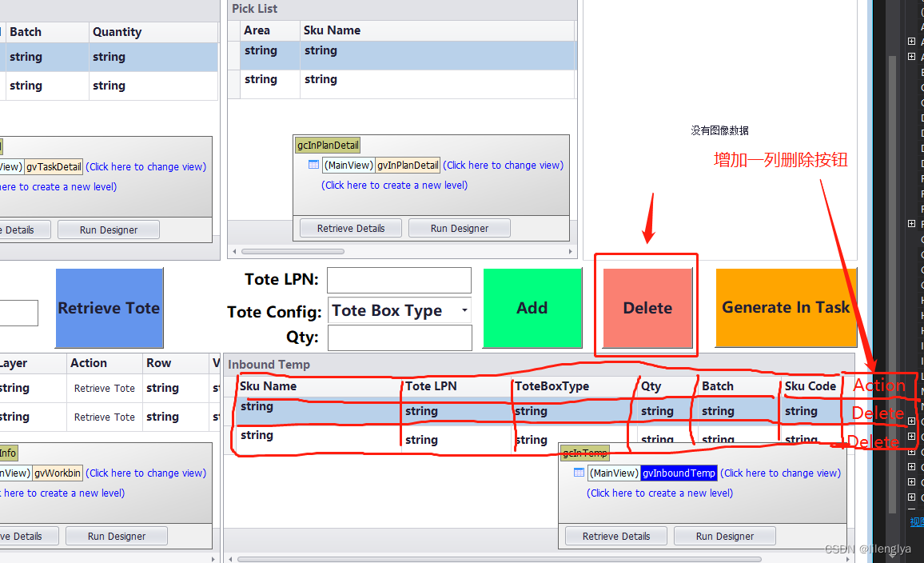The image size is (924, 563).
Task: Click the grid view icon next to gvTaskDetail
Action: (2, 166)
